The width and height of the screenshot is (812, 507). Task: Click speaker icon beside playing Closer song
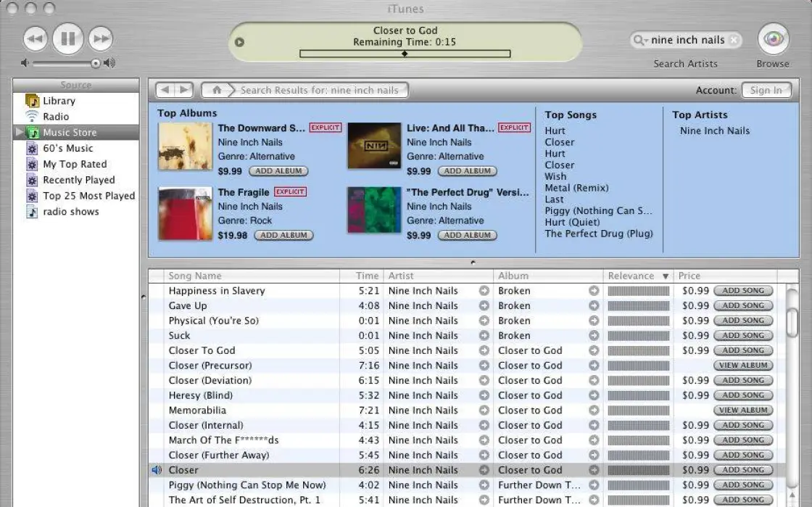point(157,470)
